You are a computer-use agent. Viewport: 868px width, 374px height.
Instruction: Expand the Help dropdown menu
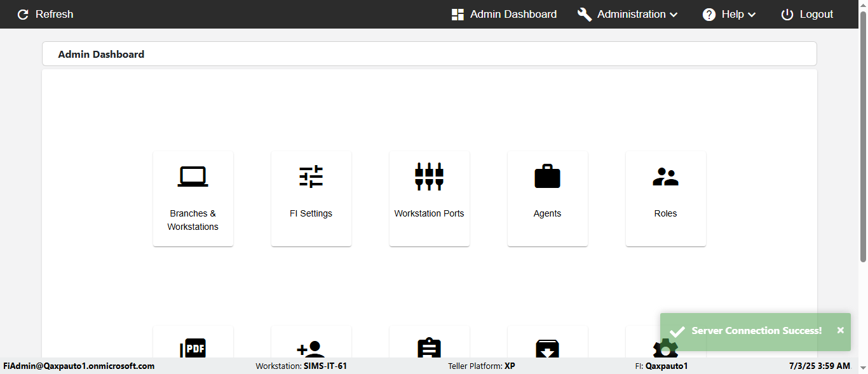pyautogui.click(x=729, y=14)
